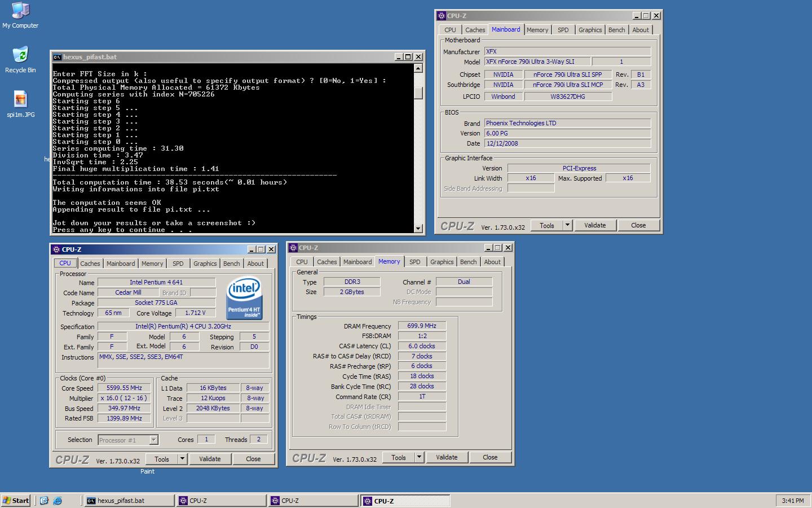Switch to SPD tab in Memory window

pyautogui.click(x=415, y=262)
